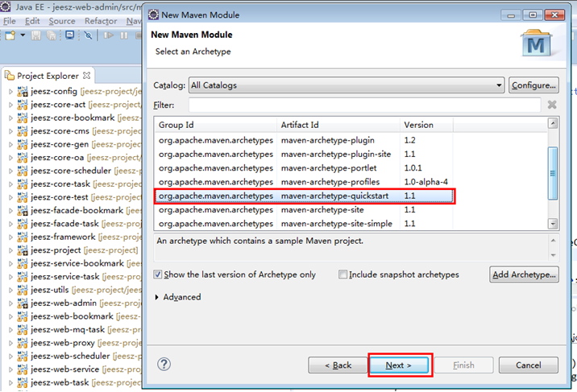Screen dimensions: 577x392
Task: Click the skip breakpoints toolbar icon
Action: click(88, 35)
